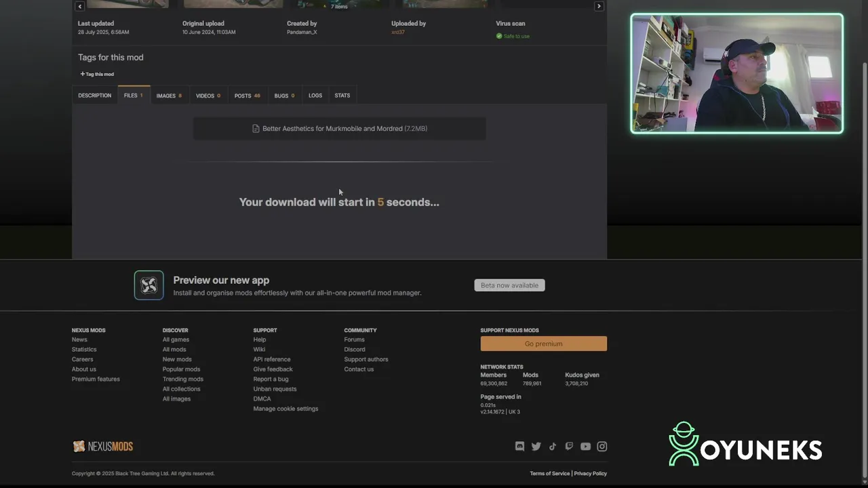Open the Contact us link
The height and width of the screenshot is (488, 868).
coord(359,369)
